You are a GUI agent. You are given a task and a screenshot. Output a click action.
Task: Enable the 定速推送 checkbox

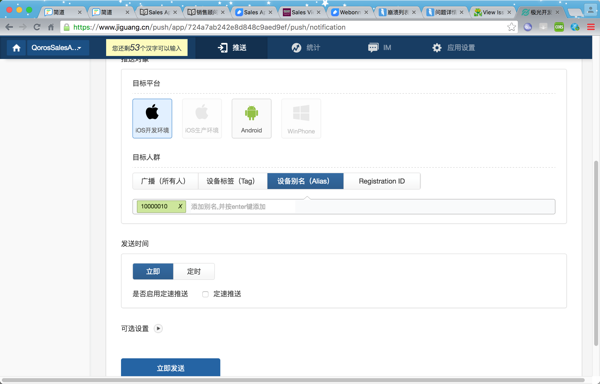point(205,294)
